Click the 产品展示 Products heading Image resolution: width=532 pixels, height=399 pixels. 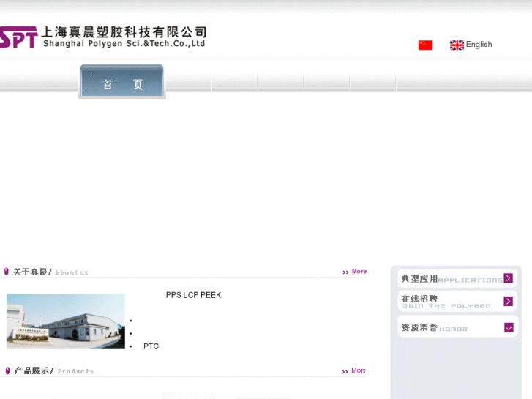tap(54, 370)
